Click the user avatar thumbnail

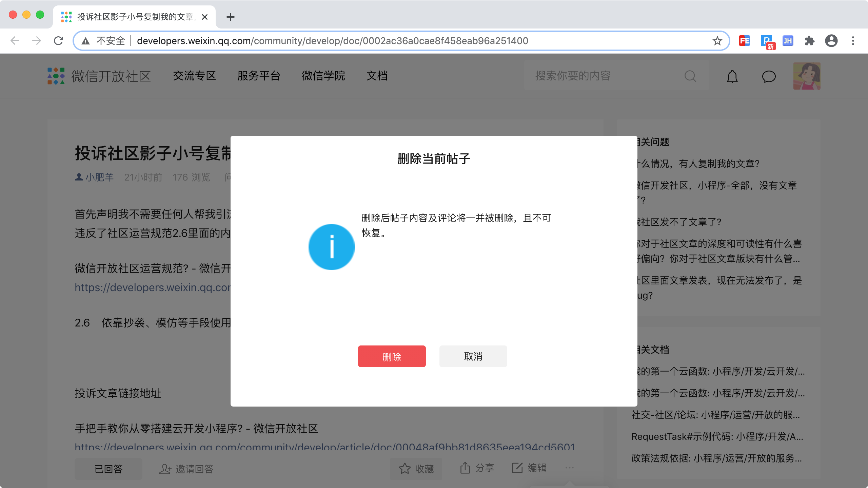point(807,76)
